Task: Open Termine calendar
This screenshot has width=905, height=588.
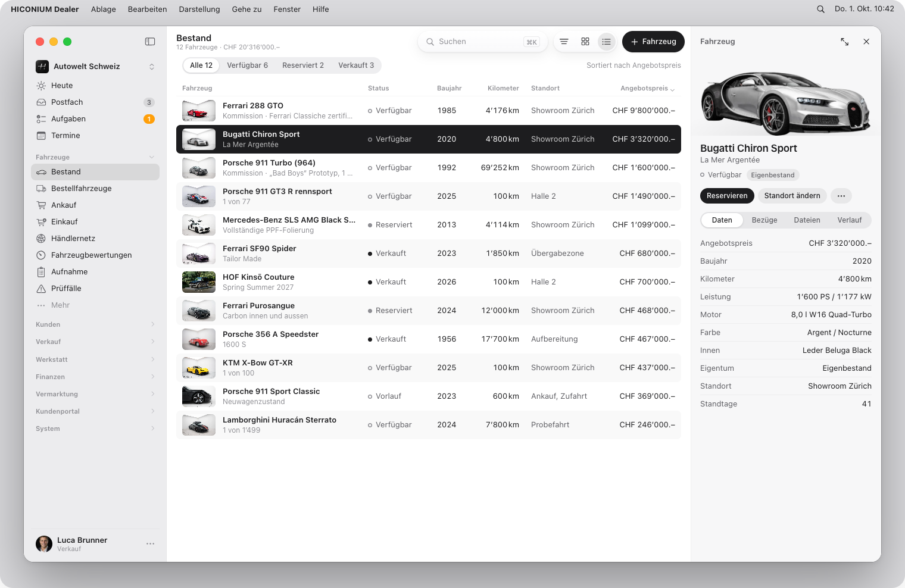Action: [95, 136]
